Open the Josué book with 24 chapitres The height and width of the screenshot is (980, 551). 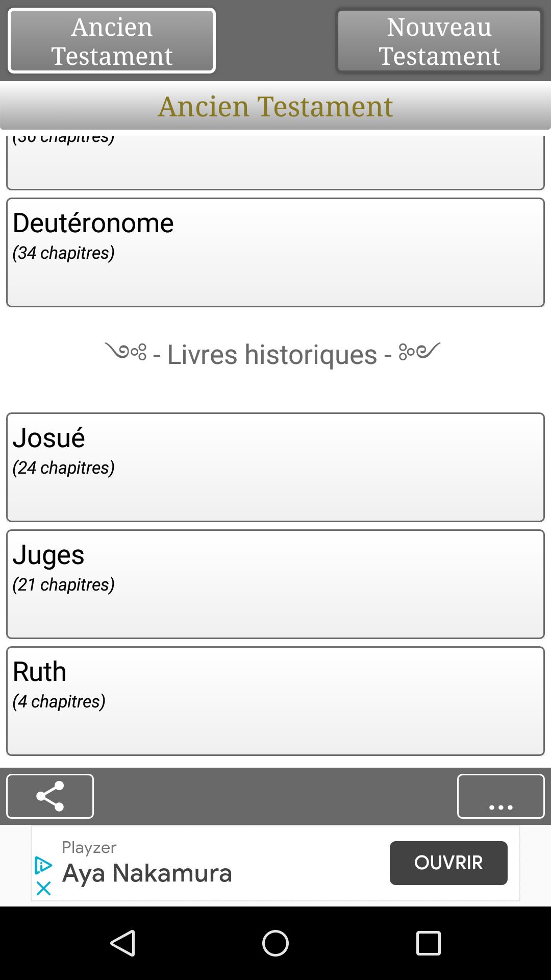tap(275, 468)
